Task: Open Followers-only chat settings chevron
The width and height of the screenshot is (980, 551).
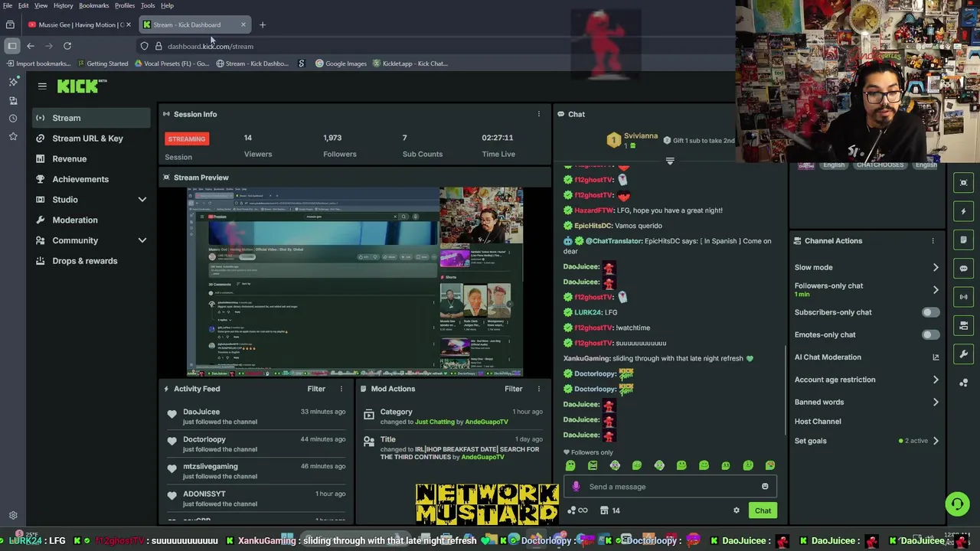Action: tap(935, 290)
